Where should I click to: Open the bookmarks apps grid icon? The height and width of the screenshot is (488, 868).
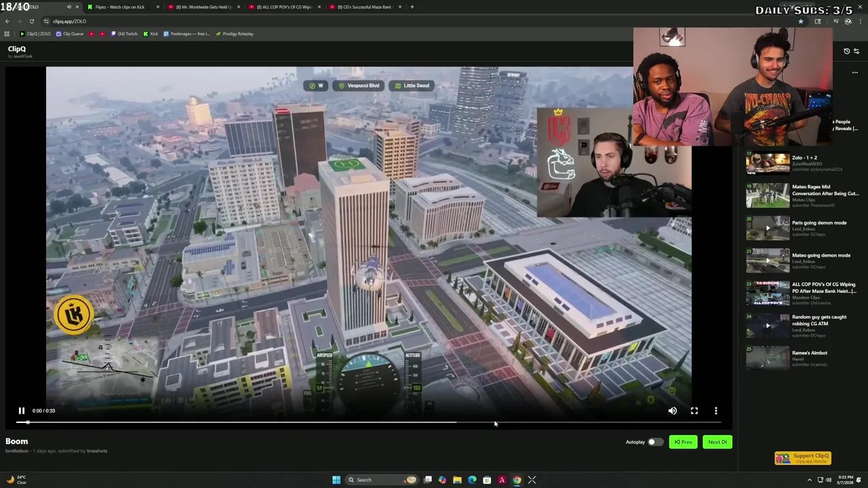click(7, 34)
